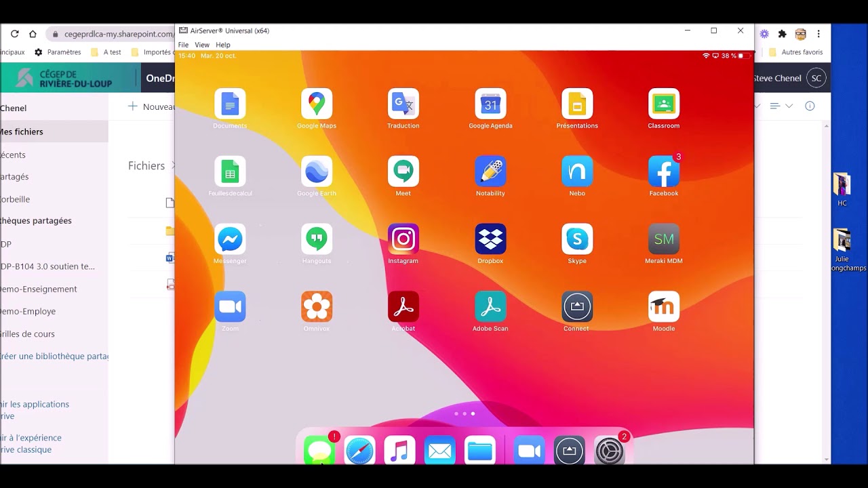Open the Demo-Enseignement shared library
Viewport: 868px width, 488px height.
pos(39,289)
